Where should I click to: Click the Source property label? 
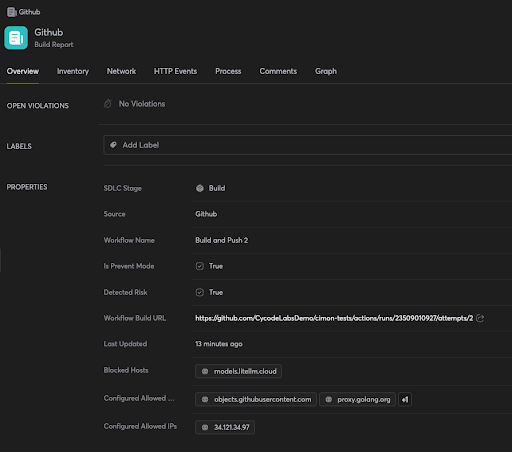114,214
